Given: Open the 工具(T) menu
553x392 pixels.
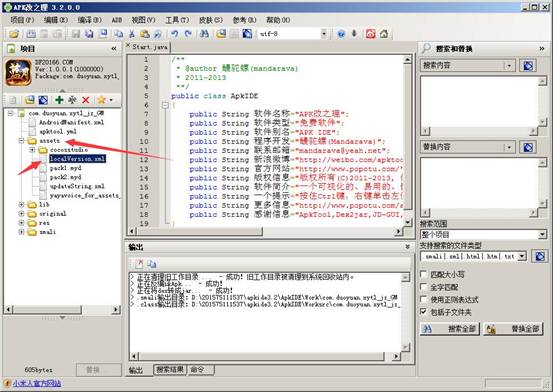Looking at the screenshot, I should 177,20.
